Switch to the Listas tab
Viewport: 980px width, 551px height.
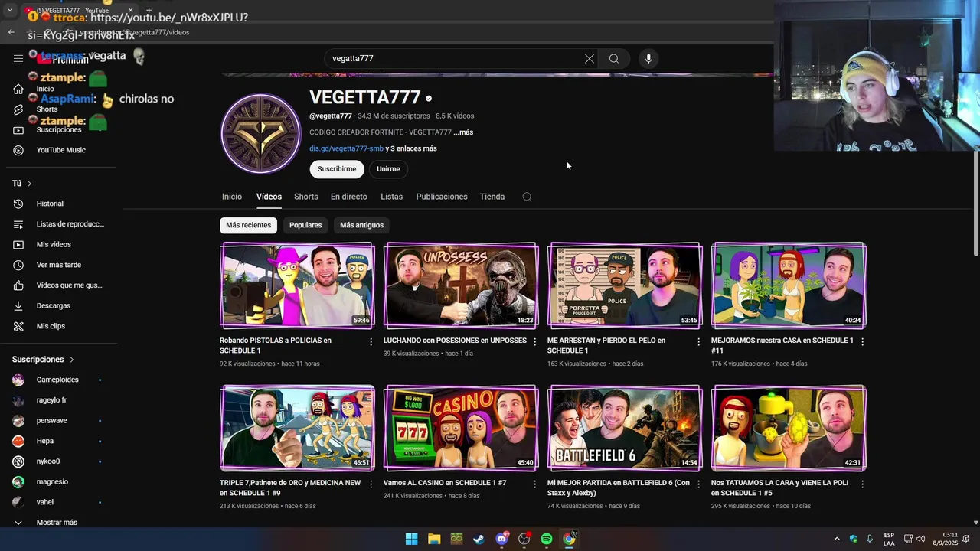click(x=391, y=197)
